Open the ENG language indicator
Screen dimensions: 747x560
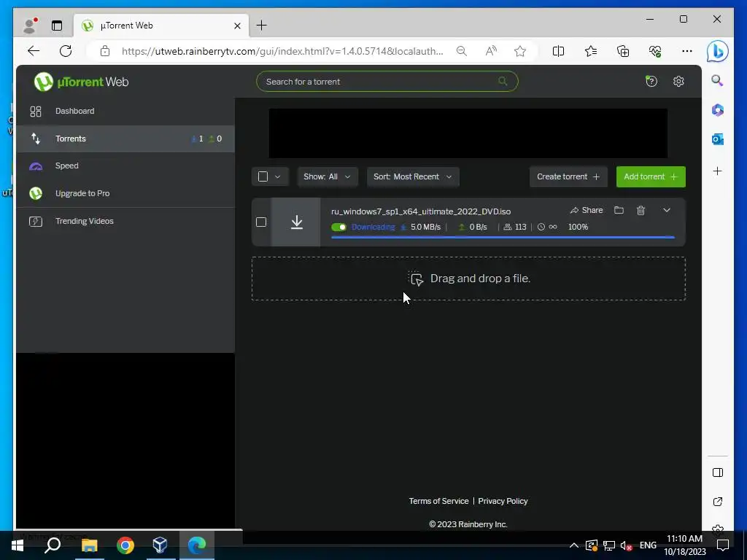click(x=648, y=545)
